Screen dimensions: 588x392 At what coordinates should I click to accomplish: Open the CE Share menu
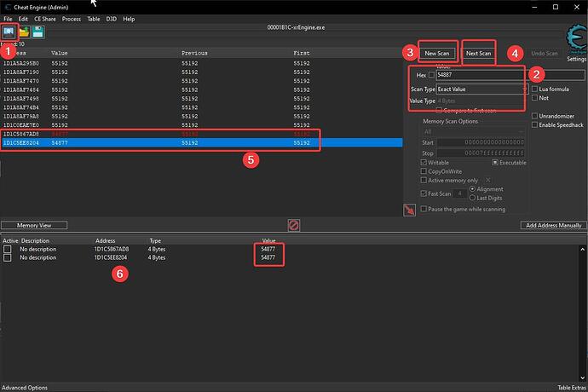45,19
